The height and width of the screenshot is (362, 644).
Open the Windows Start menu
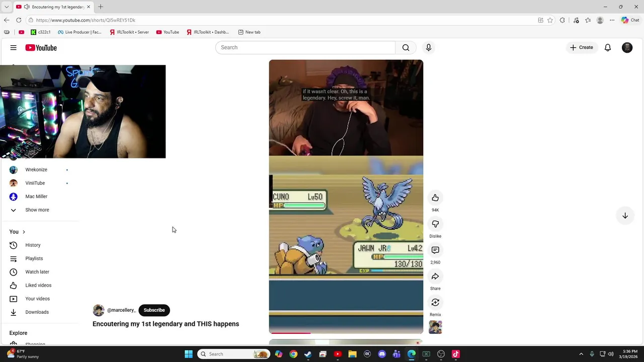pyautogui.click(x=189, y=354)
